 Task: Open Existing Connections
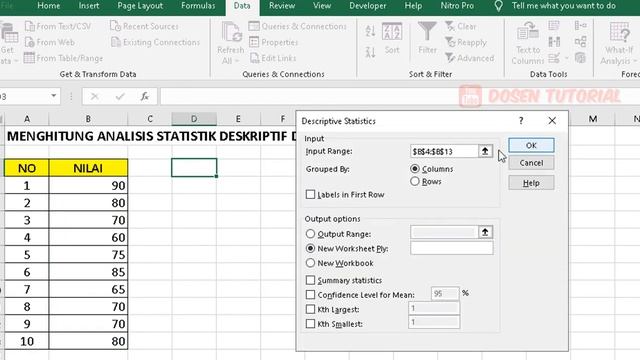pyautogui.click(x=156, y=42)
